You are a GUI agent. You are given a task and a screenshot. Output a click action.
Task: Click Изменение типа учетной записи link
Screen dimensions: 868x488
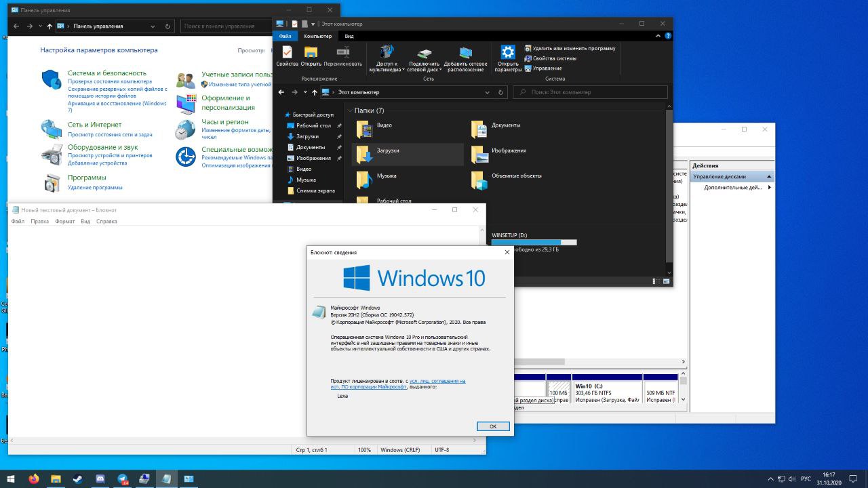(x=240, y=84)
